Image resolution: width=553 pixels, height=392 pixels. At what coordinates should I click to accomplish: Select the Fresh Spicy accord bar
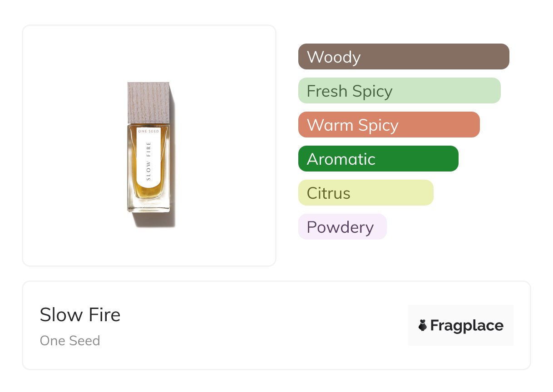399,91
